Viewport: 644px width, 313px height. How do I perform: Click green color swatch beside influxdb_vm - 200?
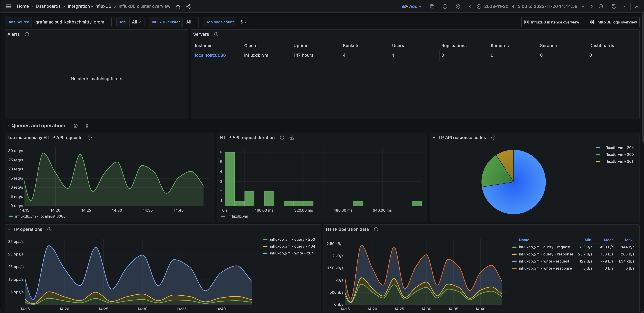click(x=598, y=154)
